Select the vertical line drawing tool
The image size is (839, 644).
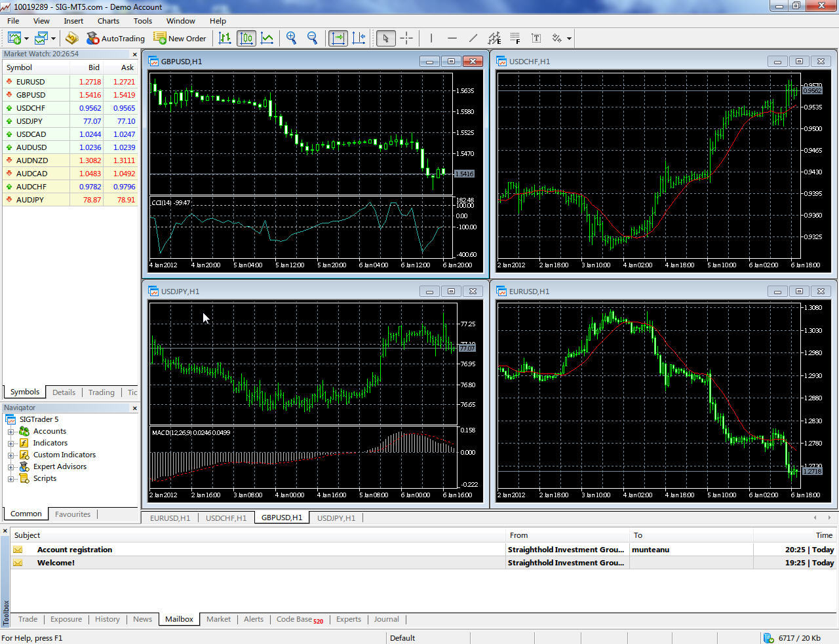431,38
